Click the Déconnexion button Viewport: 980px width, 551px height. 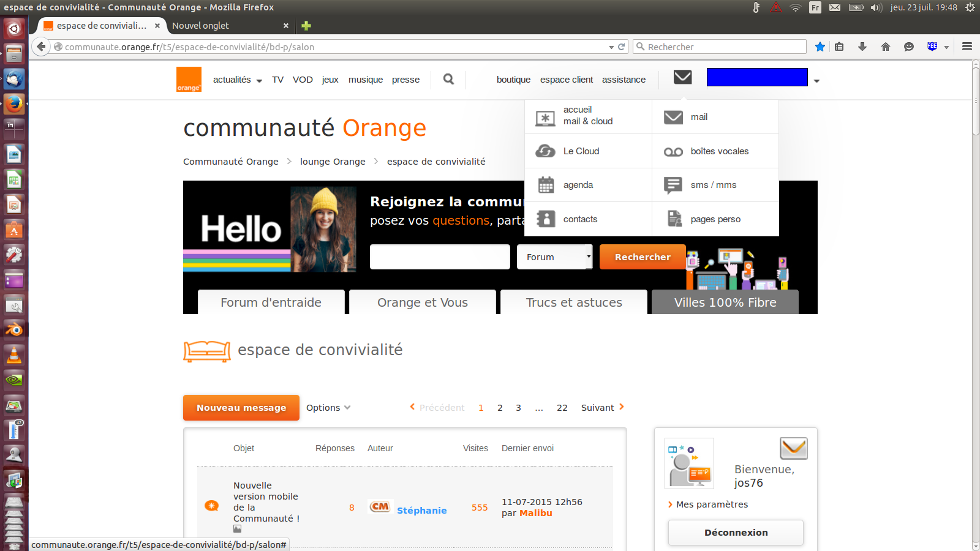(x=735, y=532)
